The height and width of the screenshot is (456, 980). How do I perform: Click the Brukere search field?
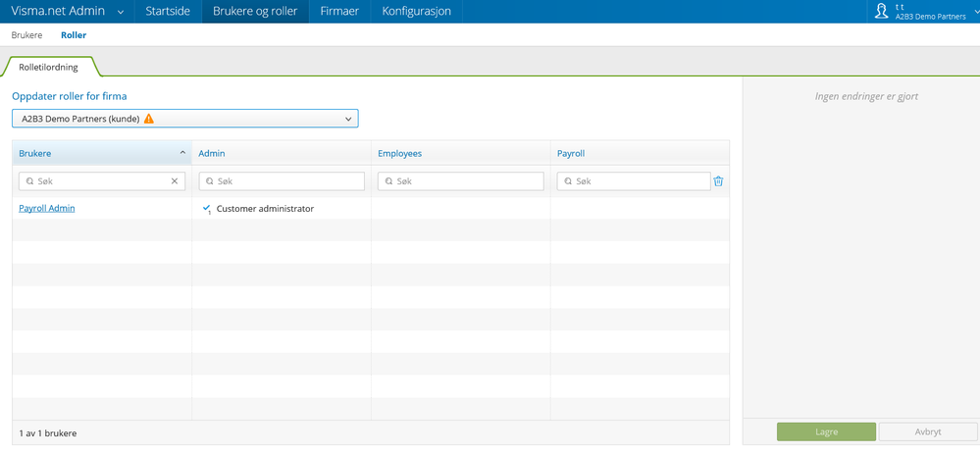click(x=102, y=181)
